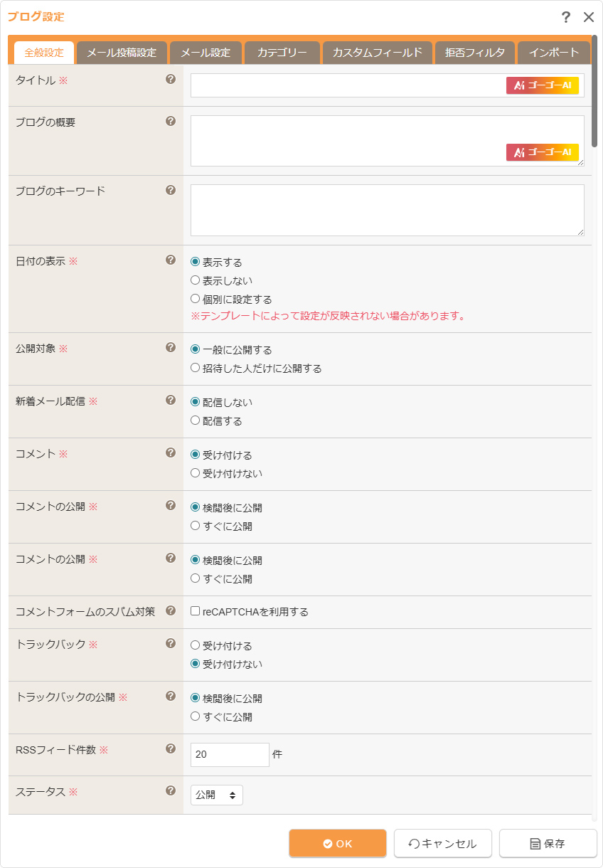
Task: Select 招待した人だけに公開する radio option
Action: [x=196, y=369]
